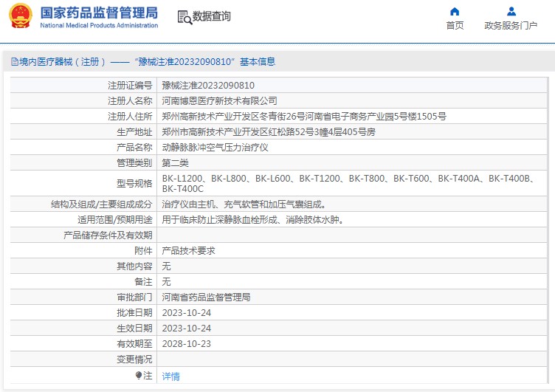Open the 政务服务门户 user icon
Image resolution: width=555 pixels, height=392 pixels.
pyautogui.click(x=511, y=12)
